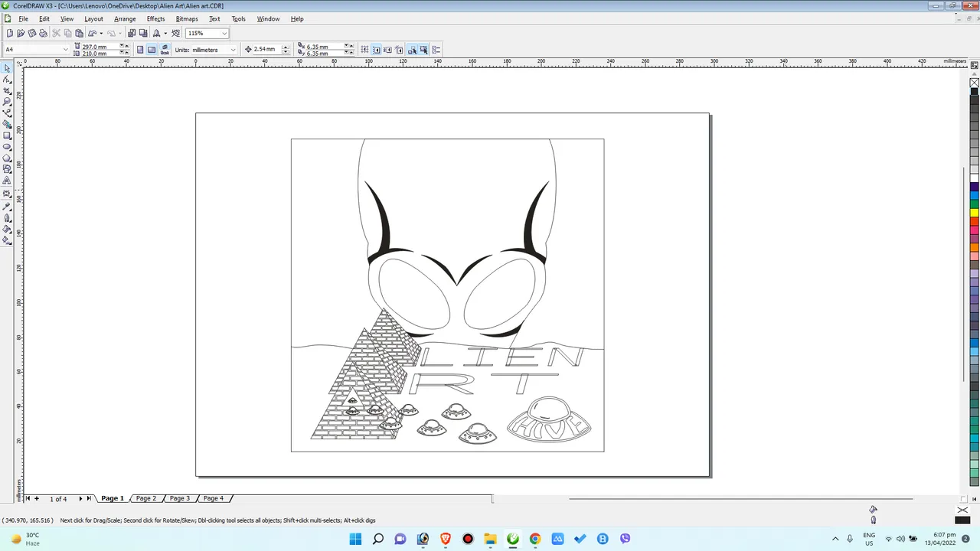Click the Paste icon
The image size is (980, 551).
coord(79,33)
